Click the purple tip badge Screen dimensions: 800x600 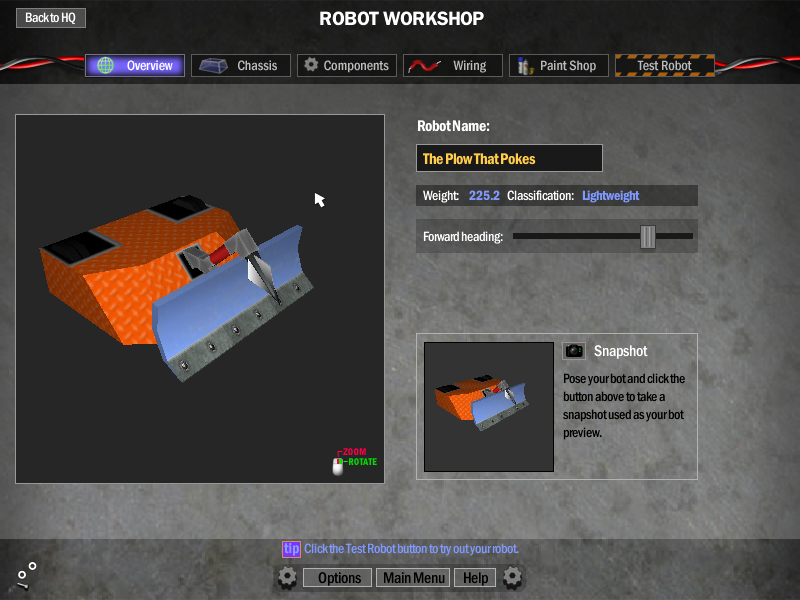(x=291, y=549)
